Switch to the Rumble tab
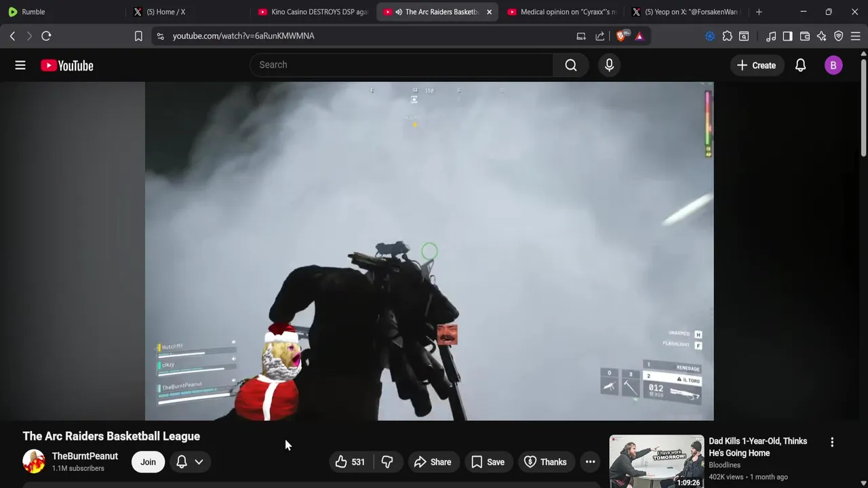 tap(62, 12)
